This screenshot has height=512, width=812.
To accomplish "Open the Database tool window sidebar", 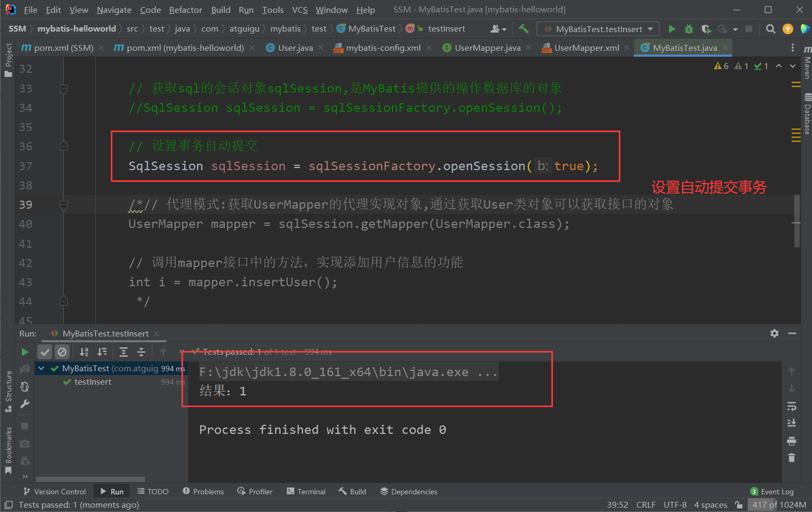I will [x=807, y=114].
